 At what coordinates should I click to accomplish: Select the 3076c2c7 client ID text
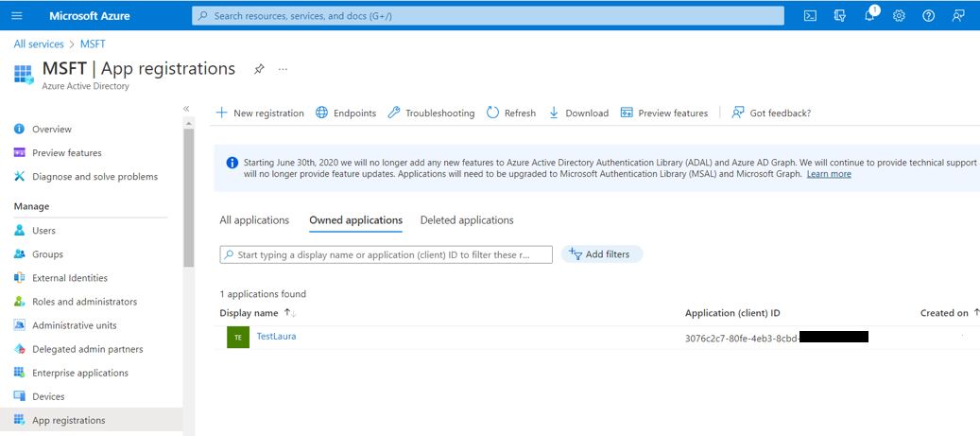(x=742, y=338)
